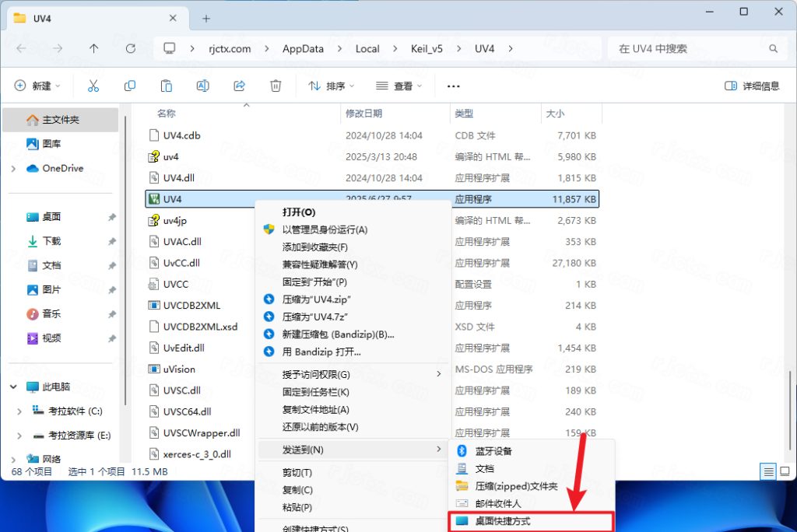Click the 新建 new item button
Image resolution: width=797 pixels, height=532 pixels.
pyautogui.click(x=33, y=86)
